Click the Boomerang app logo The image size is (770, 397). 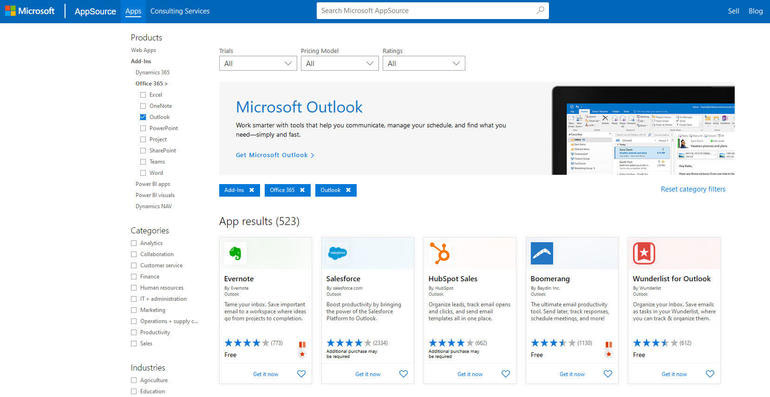coord(542,253)
